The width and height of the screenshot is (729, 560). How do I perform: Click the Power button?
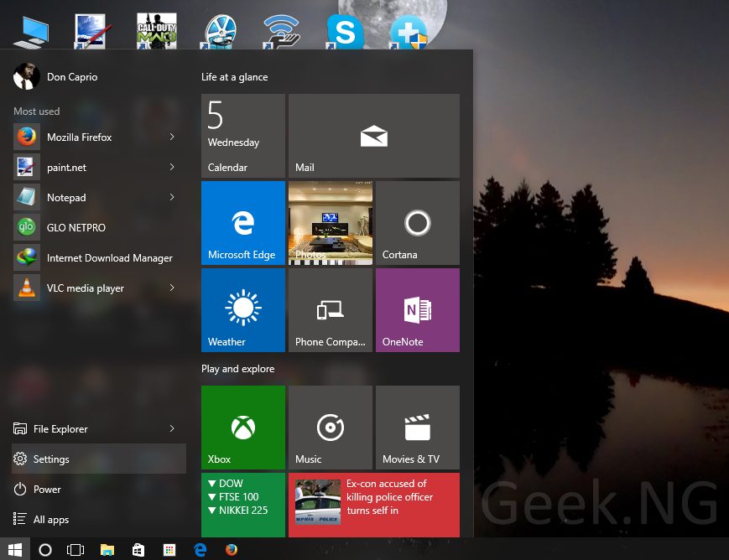coord(98,490)
